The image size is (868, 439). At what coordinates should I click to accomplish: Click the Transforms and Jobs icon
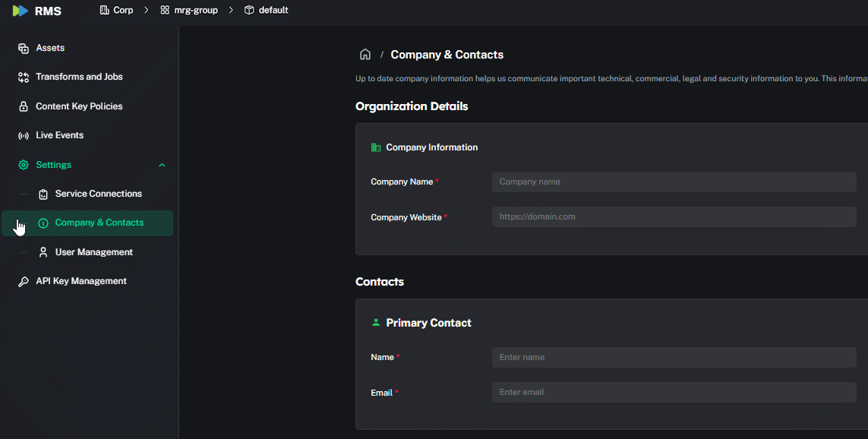click(24, 77)
